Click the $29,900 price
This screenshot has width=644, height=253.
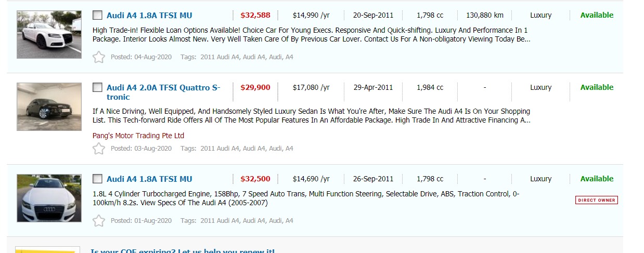pos(255,87)
